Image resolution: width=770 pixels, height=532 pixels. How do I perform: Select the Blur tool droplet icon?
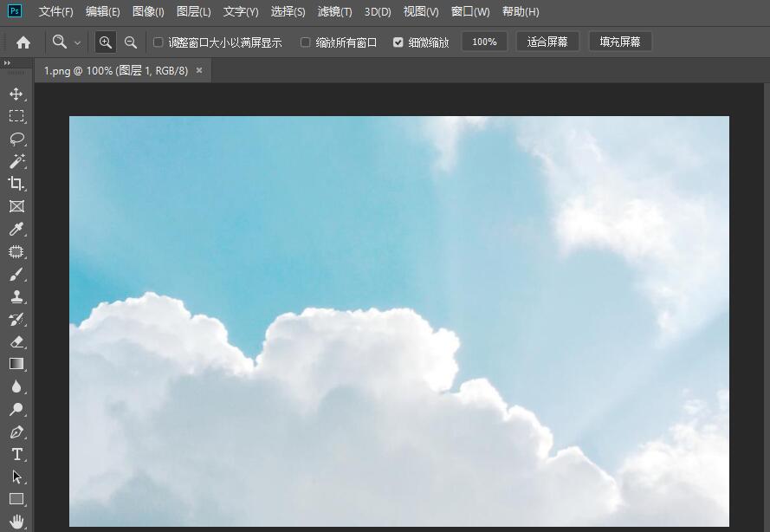click(16, 387)
